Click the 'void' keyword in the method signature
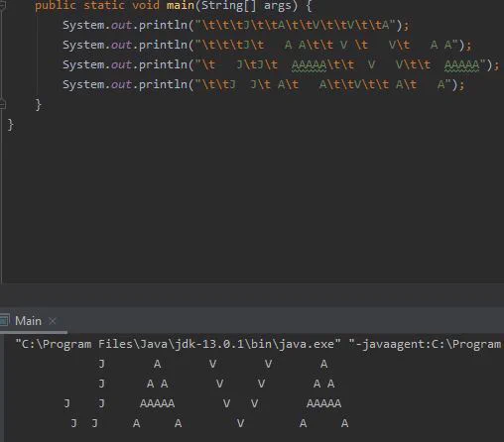Viewport: 504px width, 442px height. [146, 6]
